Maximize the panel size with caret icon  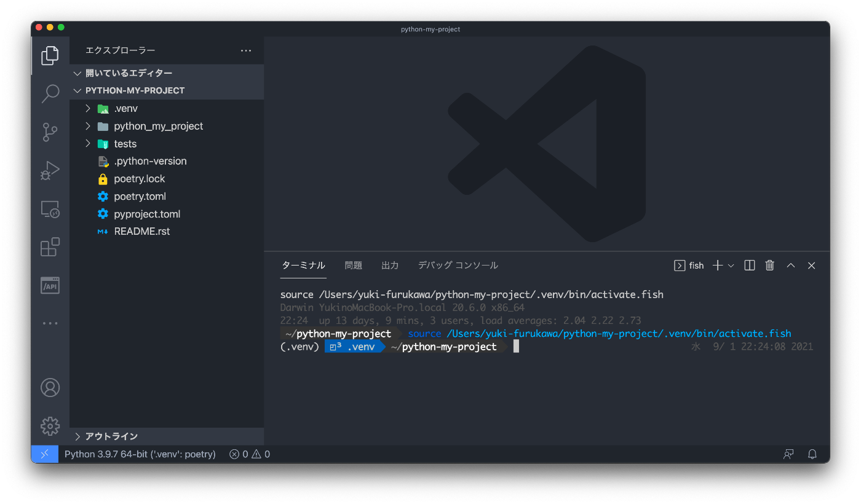(x=791, y=266)
